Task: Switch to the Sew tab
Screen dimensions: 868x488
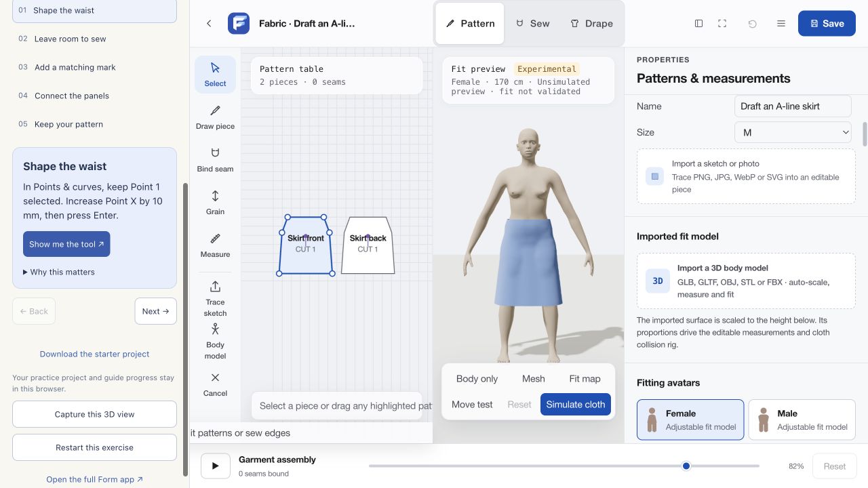Action: tap(532, 24)
